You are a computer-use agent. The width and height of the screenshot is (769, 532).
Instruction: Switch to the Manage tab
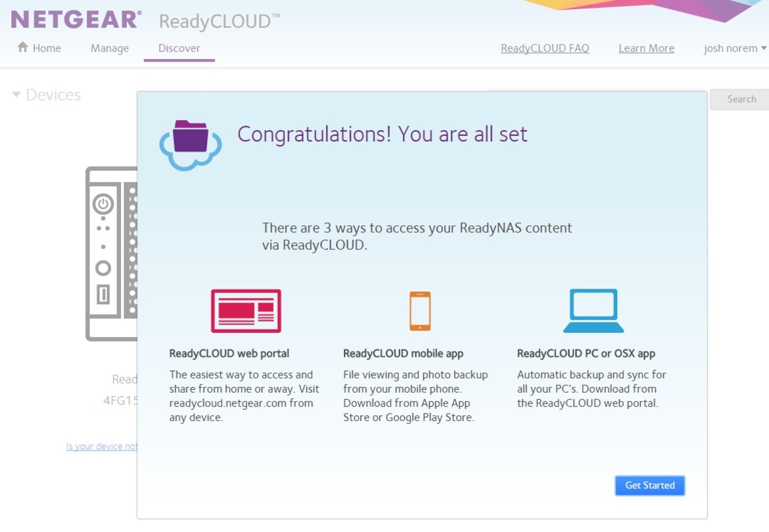pos(110,48)
